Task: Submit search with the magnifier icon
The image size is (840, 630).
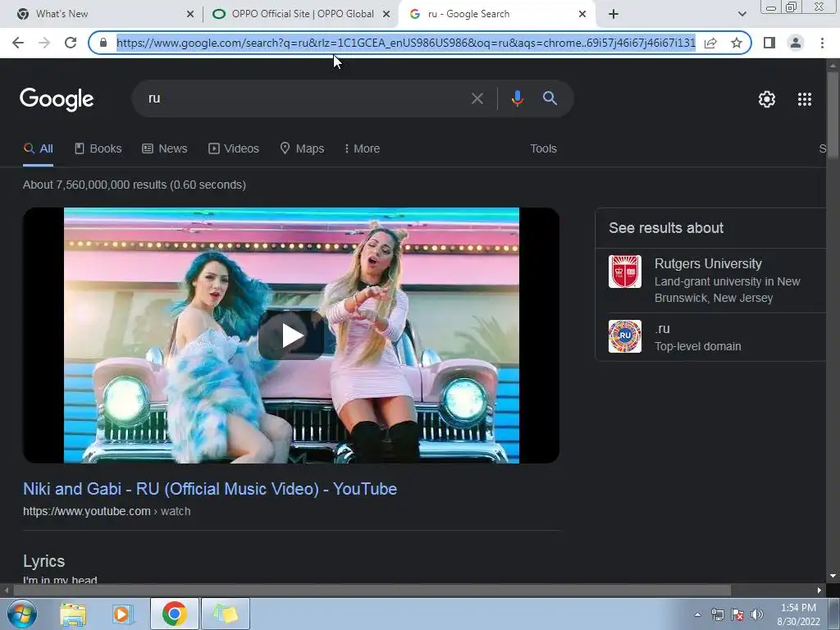Action: 550,98
